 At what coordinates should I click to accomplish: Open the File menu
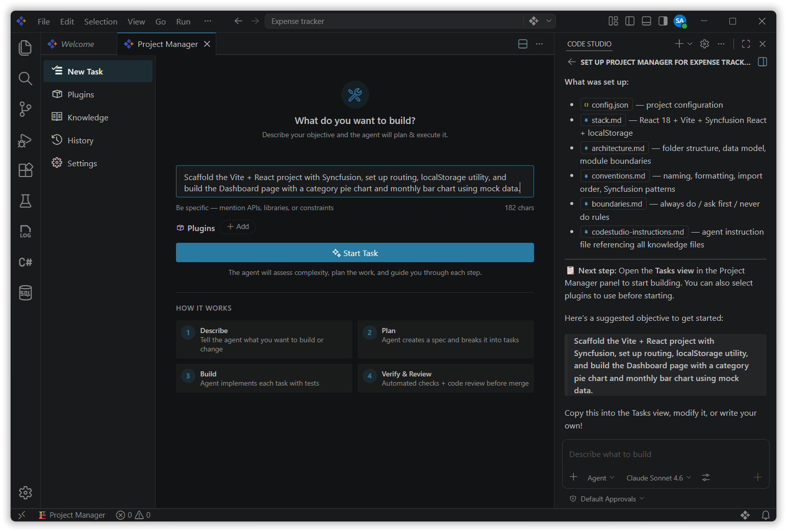point(44,21)
